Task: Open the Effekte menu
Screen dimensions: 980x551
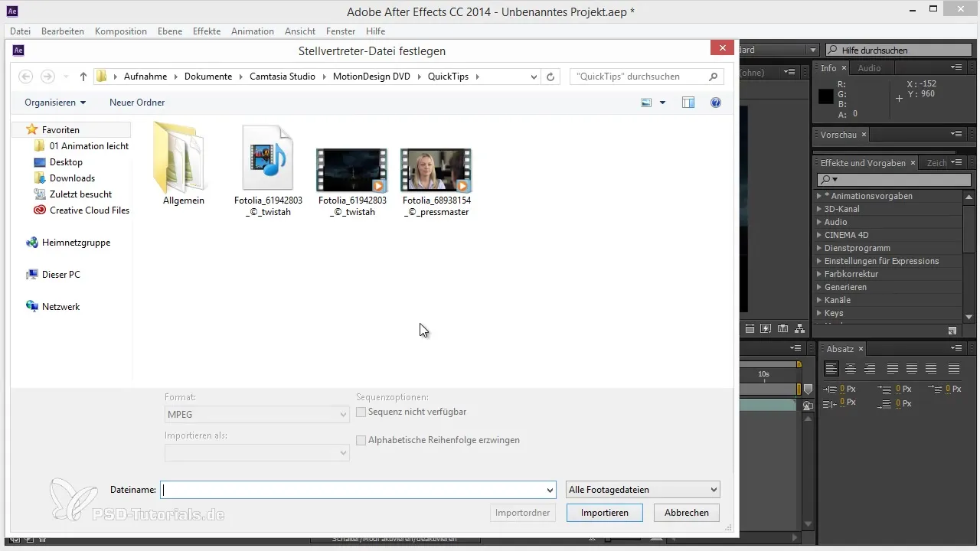Action: [207, 31]
